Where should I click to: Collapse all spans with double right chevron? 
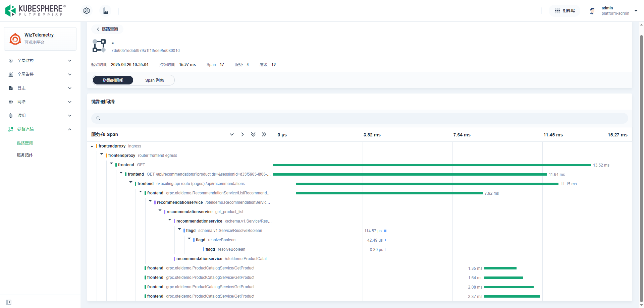[264, 134]
